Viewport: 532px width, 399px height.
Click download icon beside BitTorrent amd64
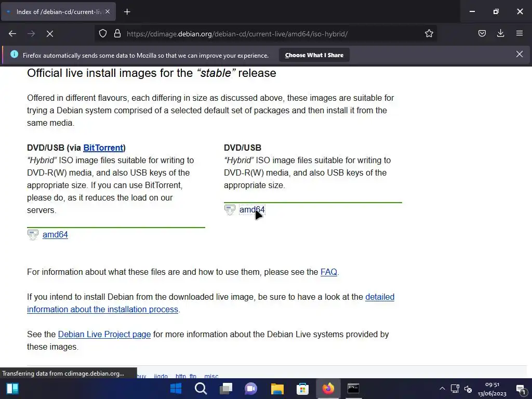(x=33, y=234)
